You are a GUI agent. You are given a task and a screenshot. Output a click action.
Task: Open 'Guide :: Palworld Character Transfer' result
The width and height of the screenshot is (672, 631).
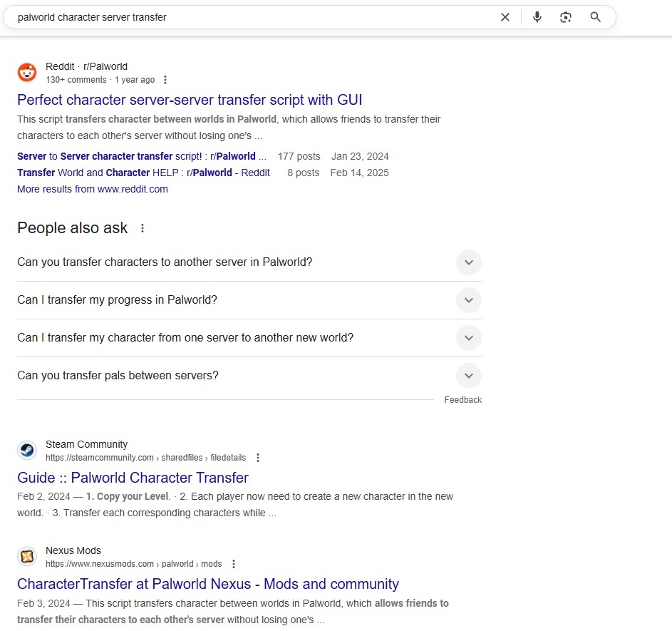[x=133, y=478]
